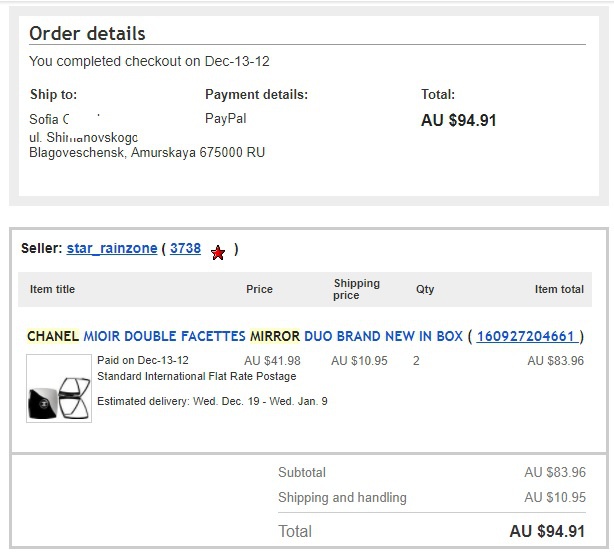Click the Shipping price column header
Viewport: 614px width, 552px height.
pyautogui.click(x=356, y=289)
